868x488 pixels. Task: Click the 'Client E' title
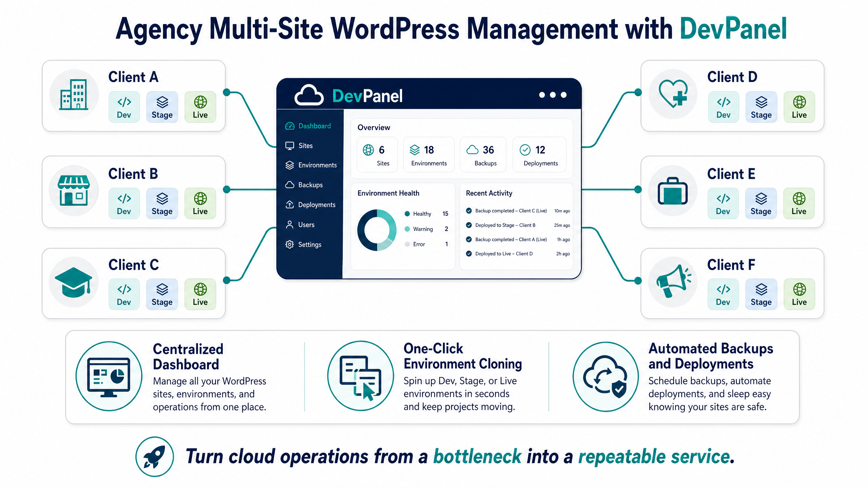pyautogui.click(x=731, y=174)
